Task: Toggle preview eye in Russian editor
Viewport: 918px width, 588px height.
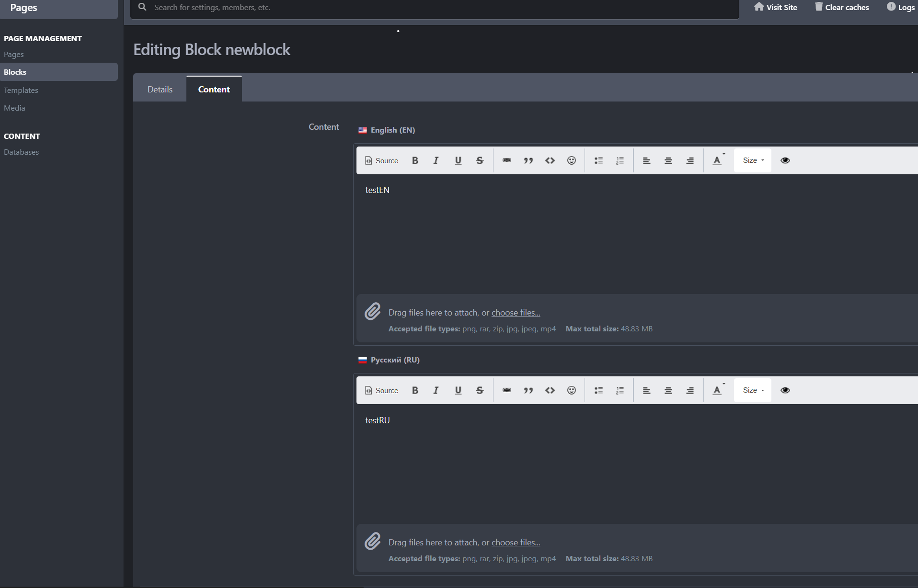Action: 785,390
